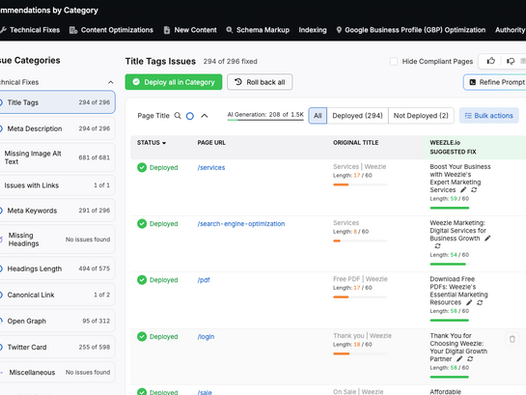Open Google Business Profile Optimization tab
This screenshot has height=395, width=526.
(x=411, y=30)
